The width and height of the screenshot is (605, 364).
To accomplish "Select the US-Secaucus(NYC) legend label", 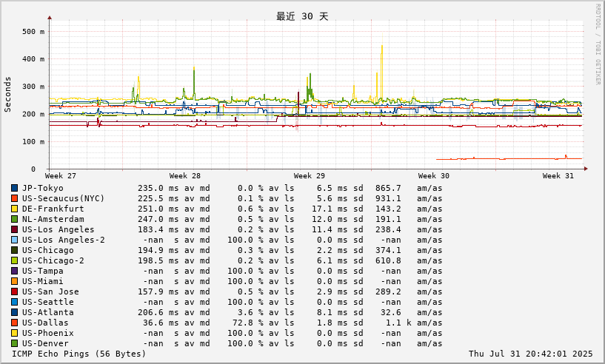I will pyautogui.click(x=63, y=198).
